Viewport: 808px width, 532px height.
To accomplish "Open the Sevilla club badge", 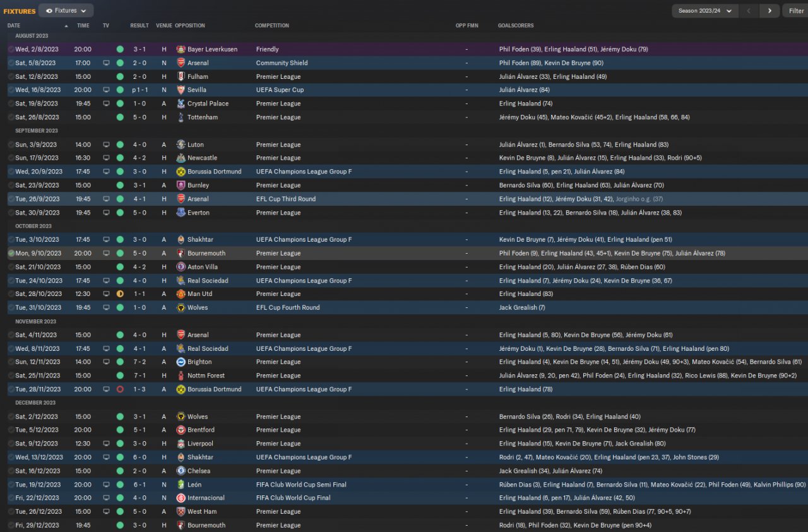I will [181, 90].
